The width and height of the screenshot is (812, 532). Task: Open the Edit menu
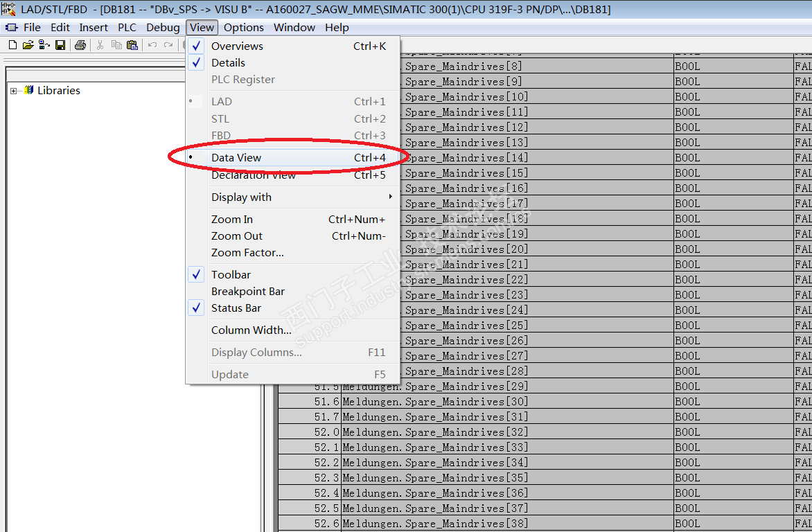(60, 28)
